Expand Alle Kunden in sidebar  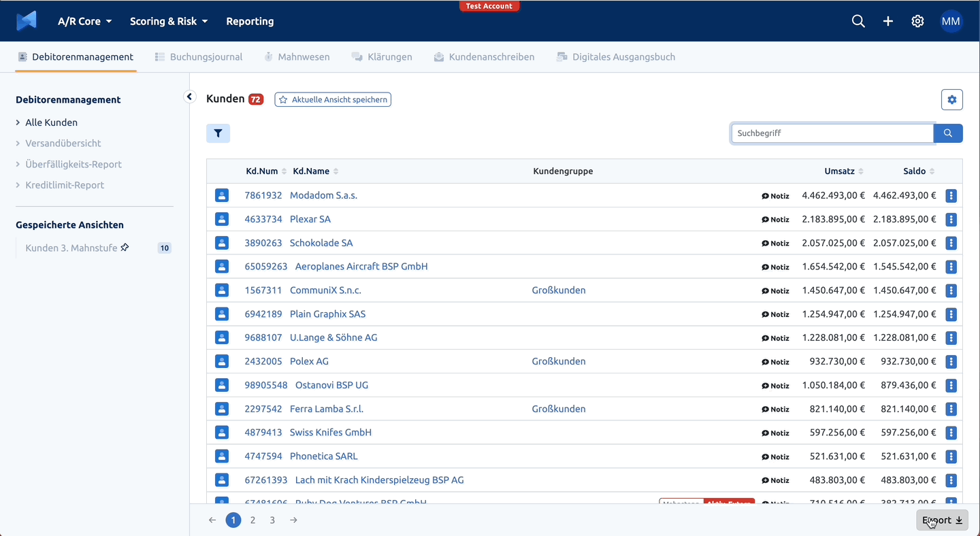(x=46, y=122)
